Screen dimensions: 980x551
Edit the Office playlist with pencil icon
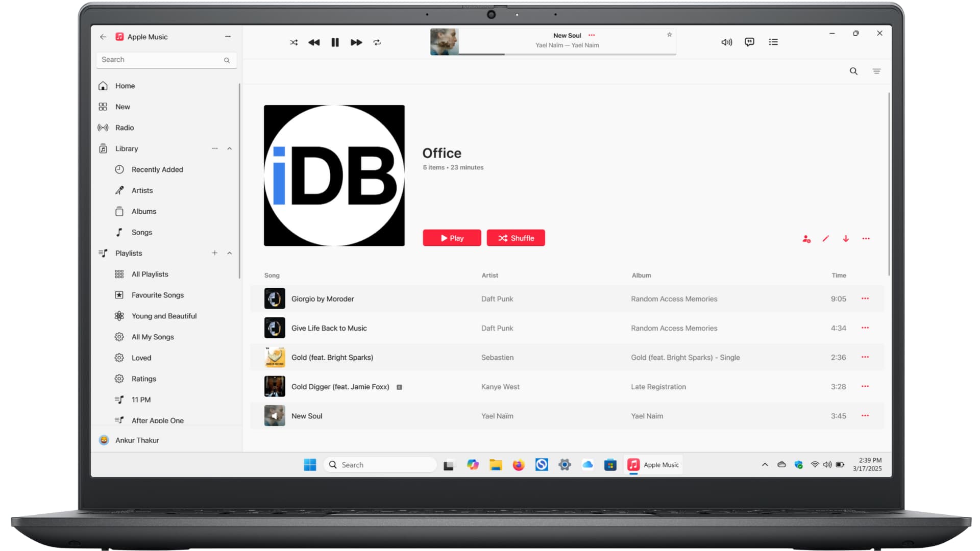[x=825, y=239]
